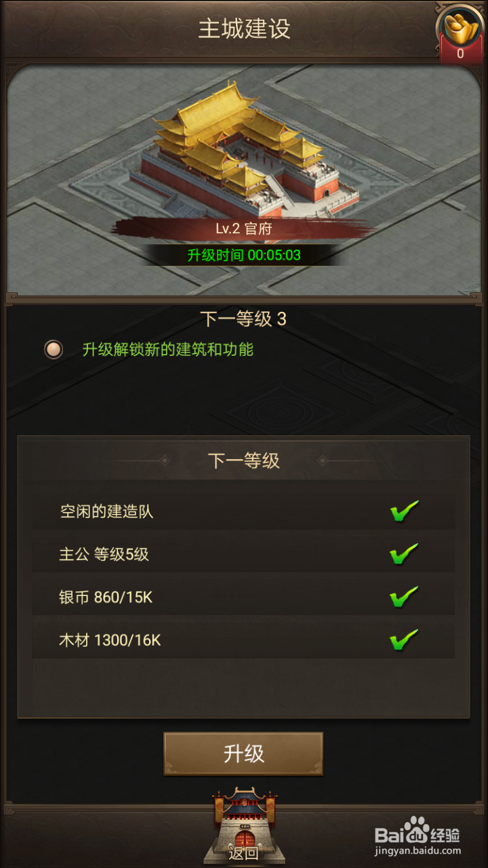Open the 银币 860/15K requirement row
The image size is (488, 868).
(x=243, y=597)
